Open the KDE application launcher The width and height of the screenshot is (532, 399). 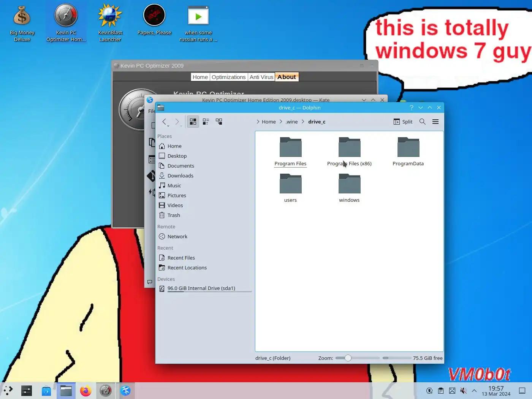(x=8, y=391)
